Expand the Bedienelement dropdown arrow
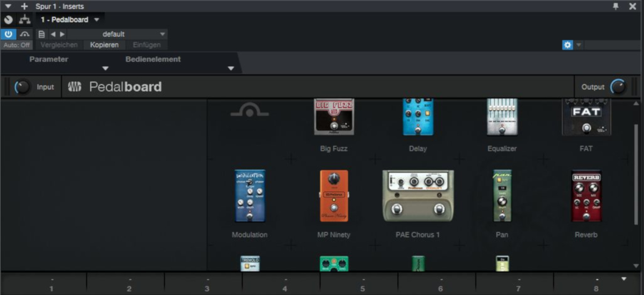The width and height of the screenshot is (644, 295). click(x=231, y=68)
